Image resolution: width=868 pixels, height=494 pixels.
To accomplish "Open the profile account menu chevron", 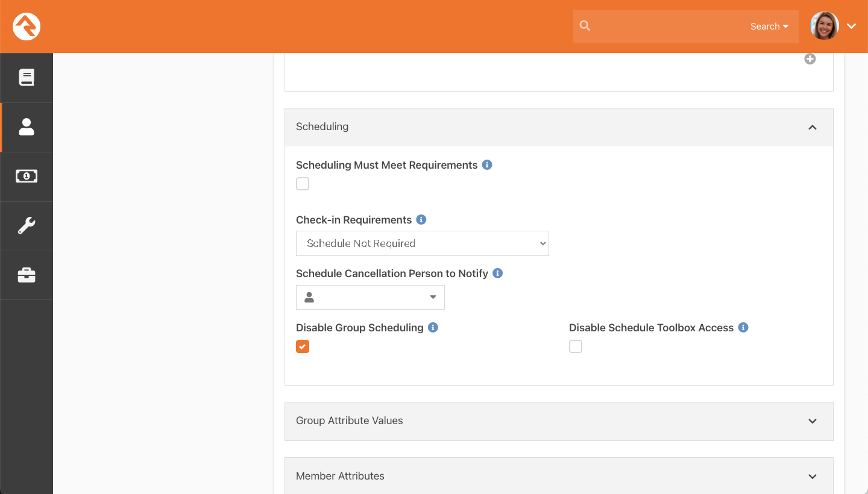I will [x=852, y=26].
